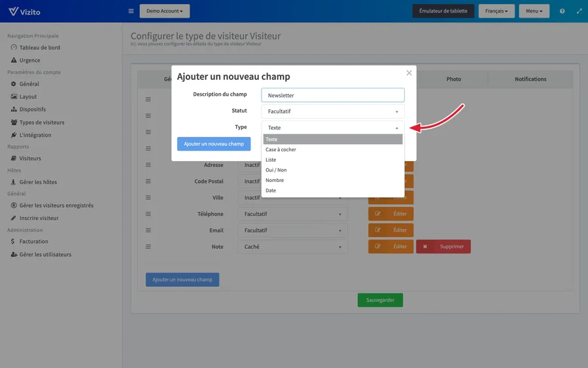Open the help question mark icon
Image resolution: width=588 pixels, height=368 pixels.
pyautogui.click(x=562, y=11)
